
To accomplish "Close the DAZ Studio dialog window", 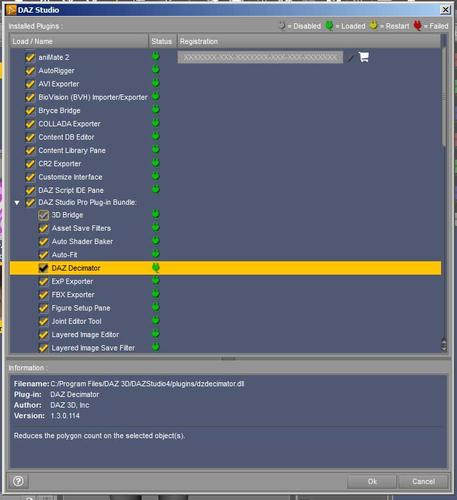I will tap(445, 10).
